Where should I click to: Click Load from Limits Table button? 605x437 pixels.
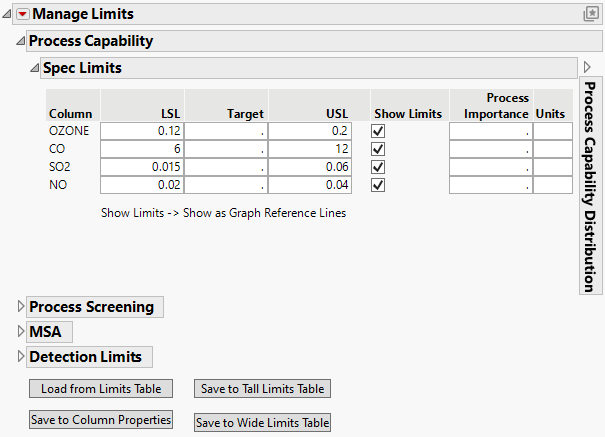100,388
